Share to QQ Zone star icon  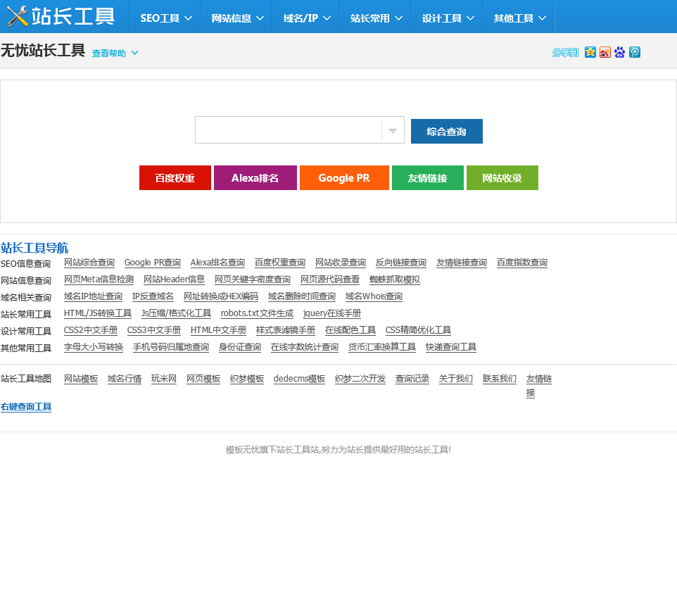(590, 52)
